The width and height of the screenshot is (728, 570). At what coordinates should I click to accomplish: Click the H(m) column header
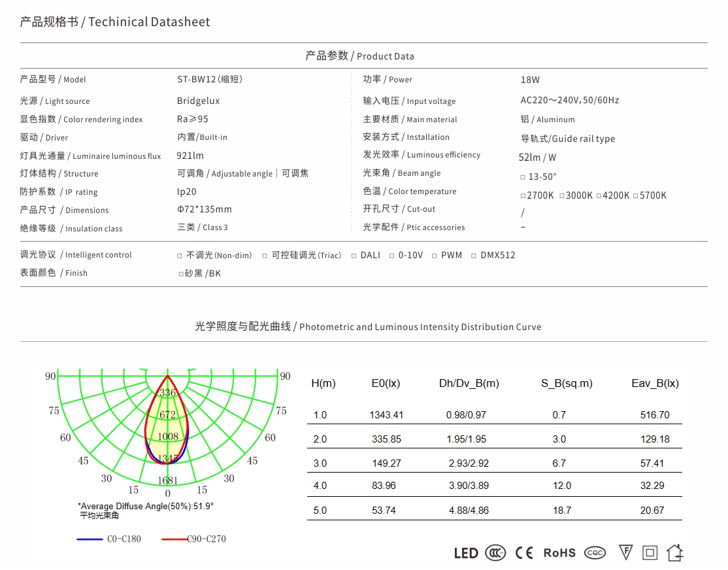tap(323, 384)
